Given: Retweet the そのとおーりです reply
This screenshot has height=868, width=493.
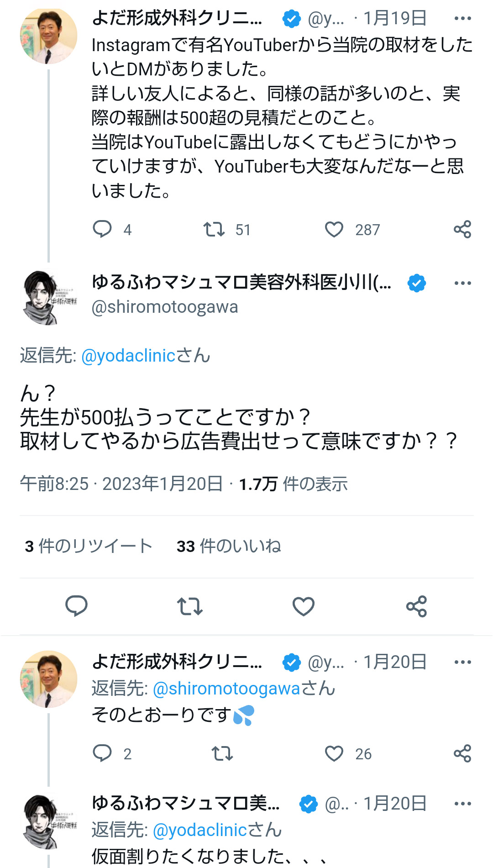Looking at the screenshot, I should click(222, 753).
